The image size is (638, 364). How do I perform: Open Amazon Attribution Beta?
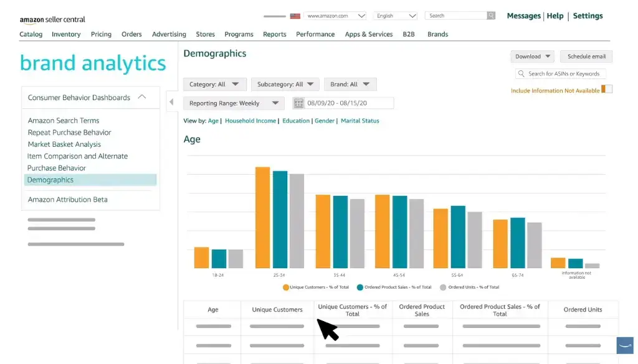(67, 200)
